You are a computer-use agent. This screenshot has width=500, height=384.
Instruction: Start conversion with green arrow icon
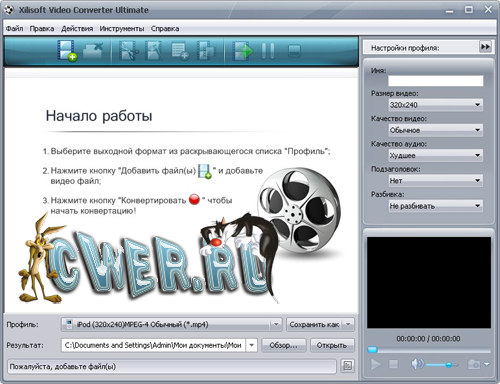pos(243,51)
